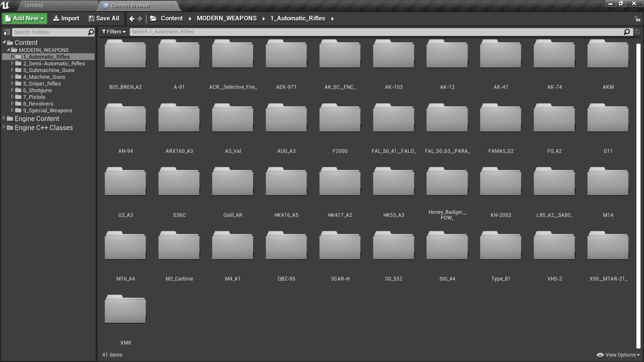Click the Content breadcrumb item
This screenshot has height=362, width=644.
(x=172, y=18)
